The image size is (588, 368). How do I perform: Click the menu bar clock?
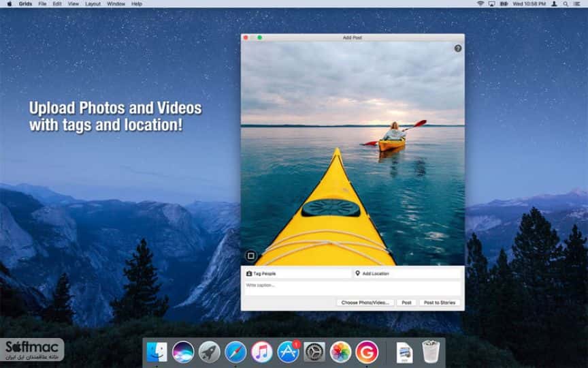(x=529, y=4)
